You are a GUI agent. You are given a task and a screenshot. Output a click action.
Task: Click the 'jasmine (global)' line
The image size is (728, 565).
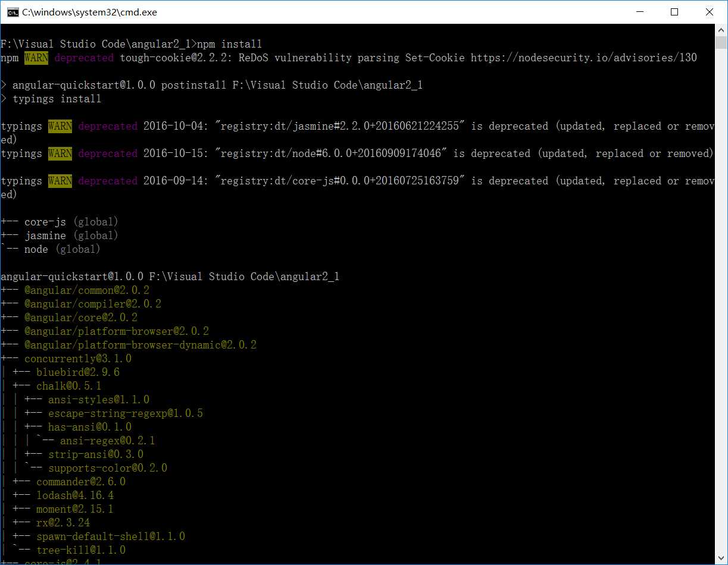tap(71, 236)
